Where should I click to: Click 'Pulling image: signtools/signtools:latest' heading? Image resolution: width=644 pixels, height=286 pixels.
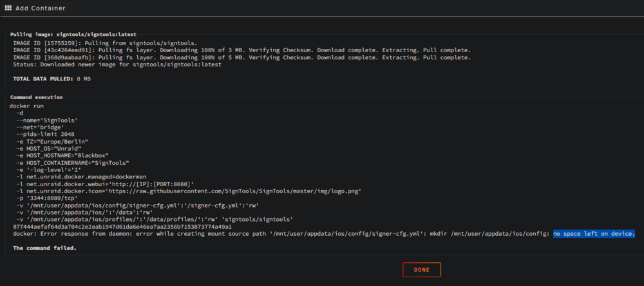coord(73,35)
